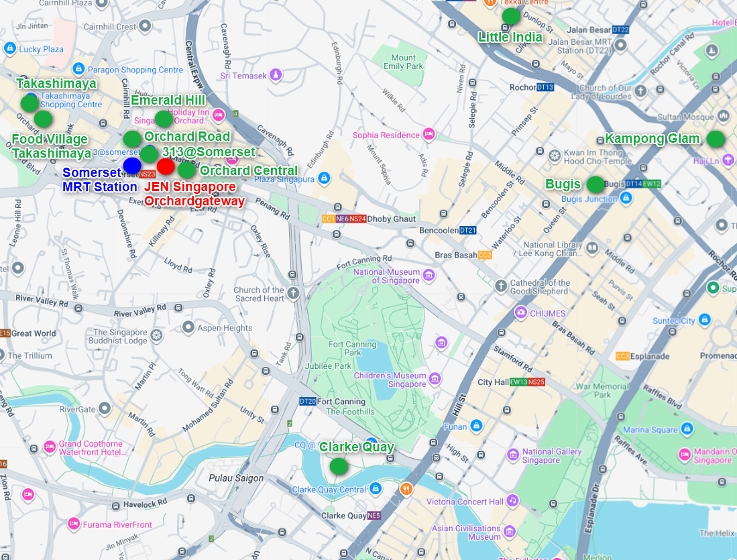Click the blue Somerset MRT Station marker
This screenshot has height=560, width=737.
pos(132,166)
